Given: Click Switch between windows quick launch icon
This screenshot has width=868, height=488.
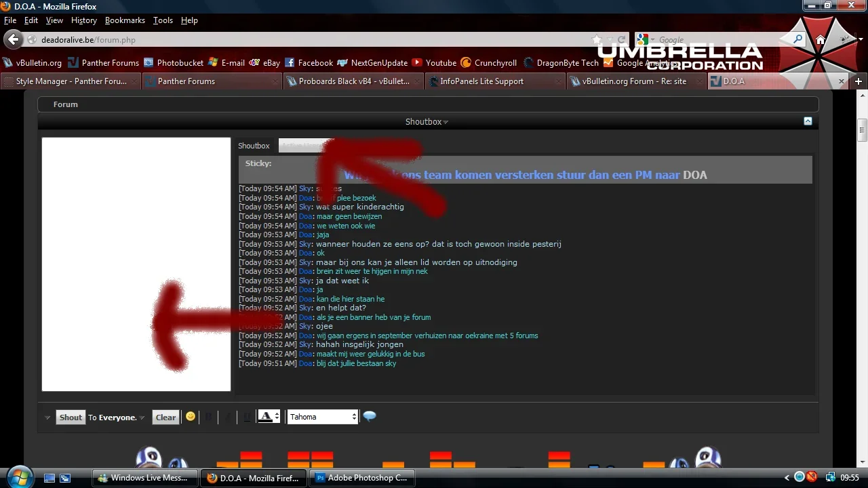Looking at the screenshot, I should (65, 478).
